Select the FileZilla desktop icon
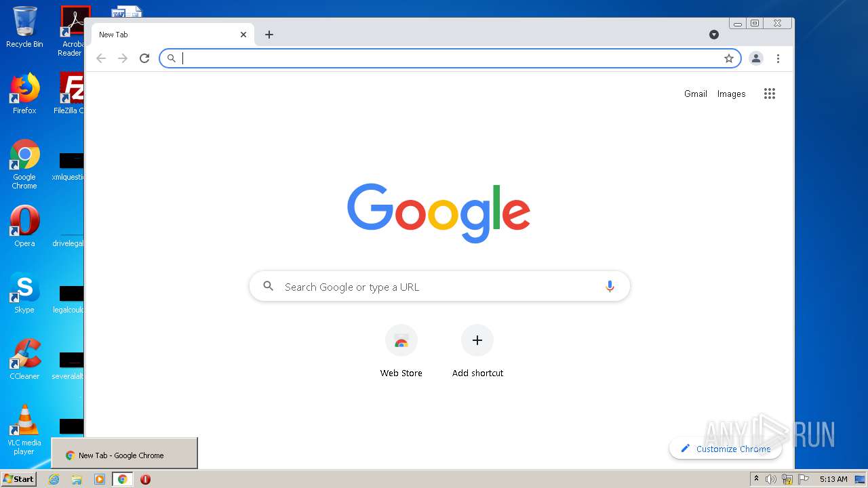Screen dimensions: 868x488 [x=69, y=94]
